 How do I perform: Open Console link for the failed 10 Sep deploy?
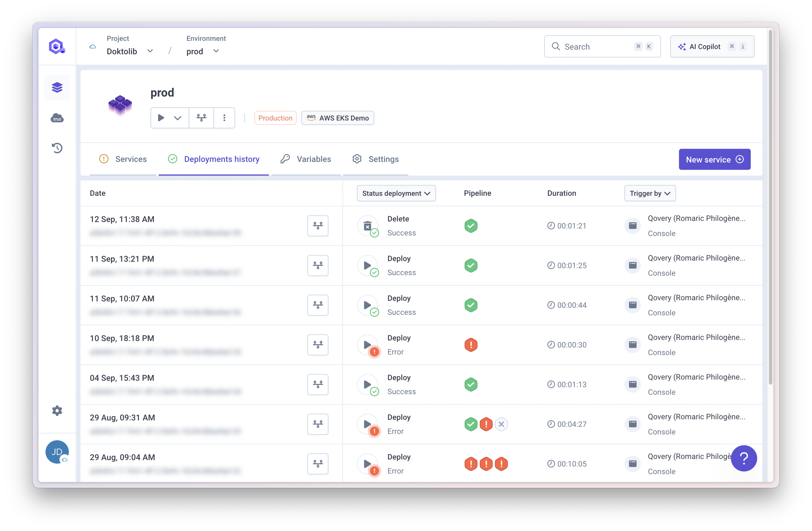(x=661, y=352)
